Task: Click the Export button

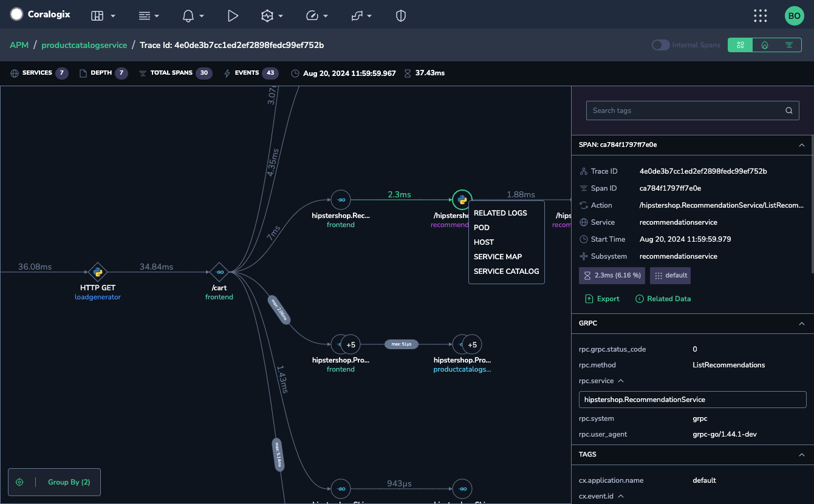Action: (x=602, y=299)
